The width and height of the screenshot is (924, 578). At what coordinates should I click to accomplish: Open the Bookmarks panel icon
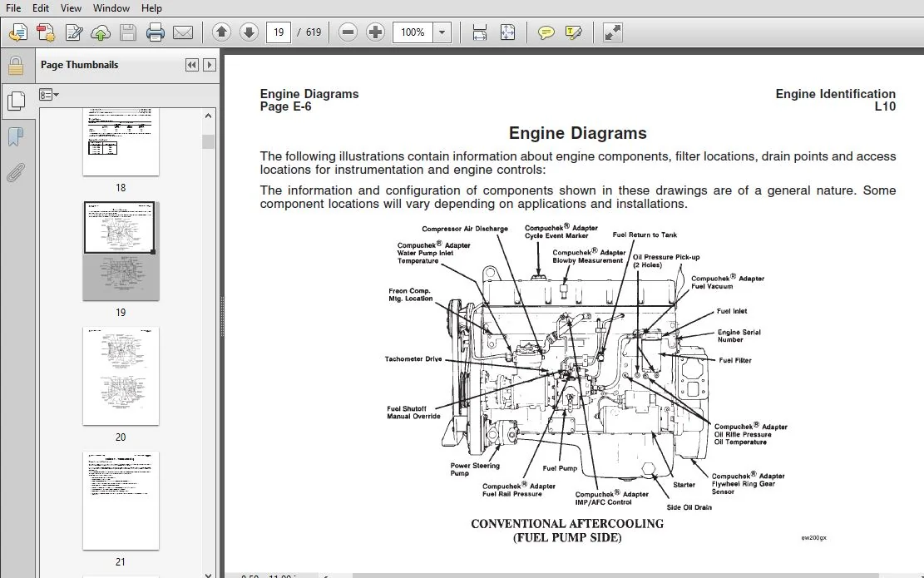click(x=16, y=136)
